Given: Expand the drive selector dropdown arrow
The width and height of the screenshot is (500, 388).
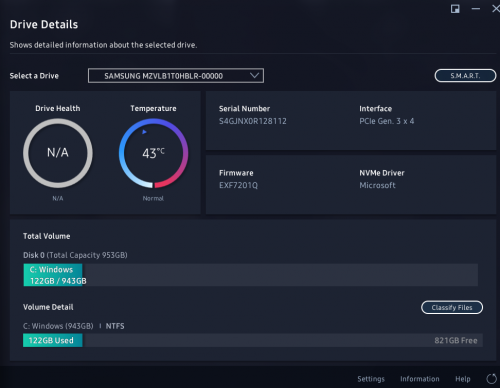Looking at the screenshot, I should pyautogui.click(x=254, y=75).
